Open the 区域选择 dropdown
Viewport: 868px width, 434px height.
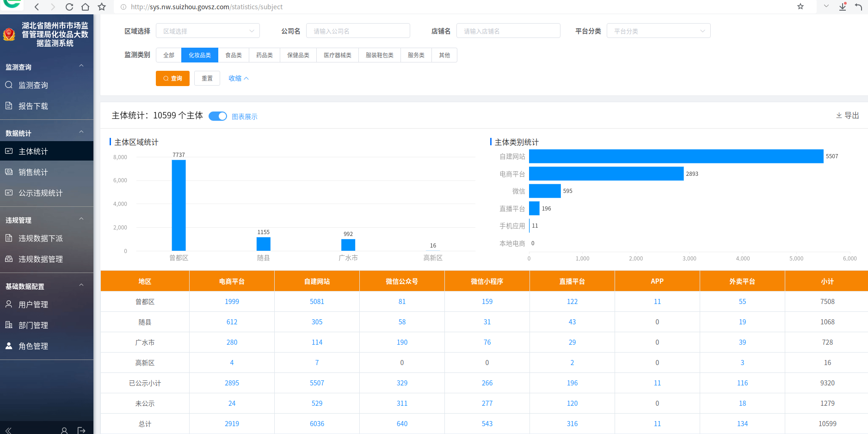pyautogui.click(x=208, y=31)
